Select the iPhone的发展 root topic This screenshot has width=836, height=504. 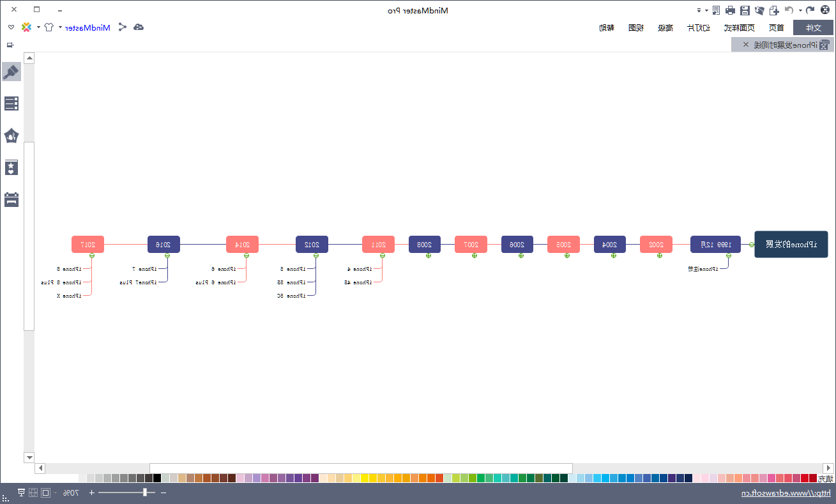(x=791, y=244)
